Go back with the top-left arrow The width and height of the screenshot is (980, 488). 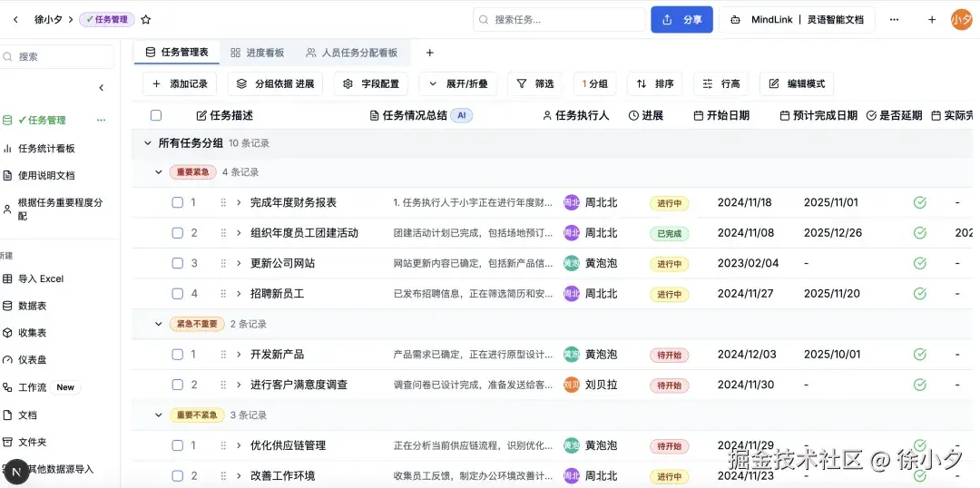coord(15,20)
